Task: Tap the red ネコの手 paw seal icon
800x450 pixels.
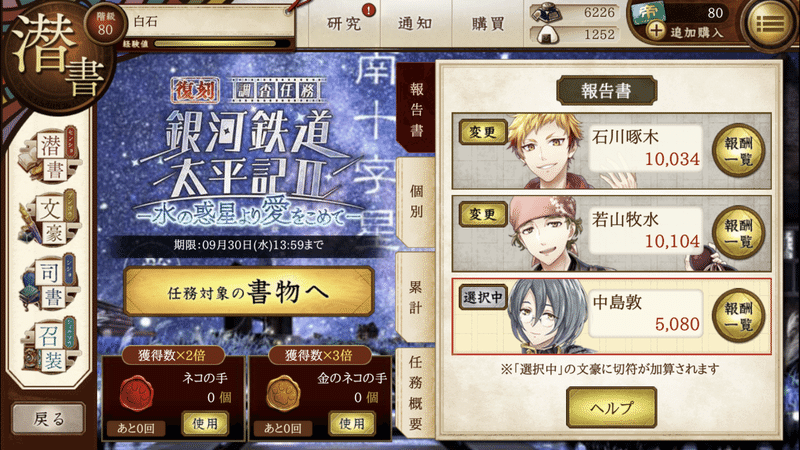Action: click(136, 393)
